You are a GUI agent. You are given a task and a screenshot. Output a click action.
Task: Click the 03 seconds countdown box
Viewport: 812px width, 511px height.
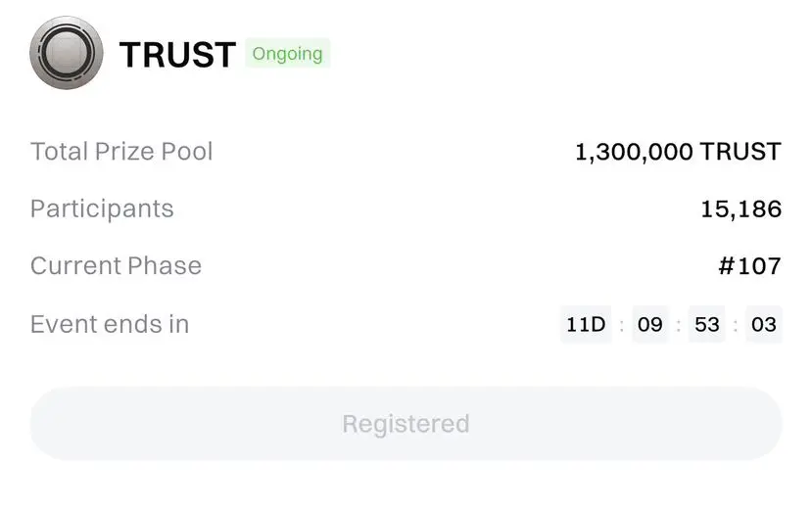pos(764,324)
